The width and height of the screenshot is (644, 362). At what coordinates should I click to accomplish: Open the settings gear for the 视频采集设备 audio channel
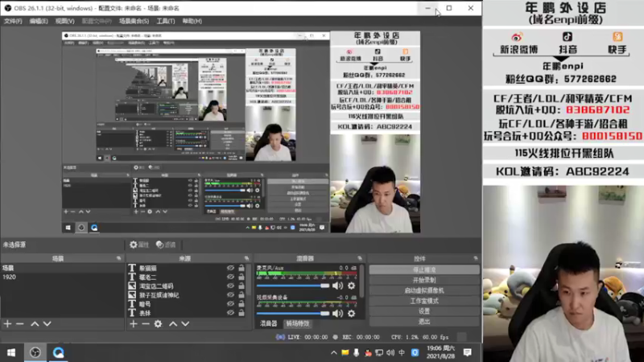(x=352, y=314)
